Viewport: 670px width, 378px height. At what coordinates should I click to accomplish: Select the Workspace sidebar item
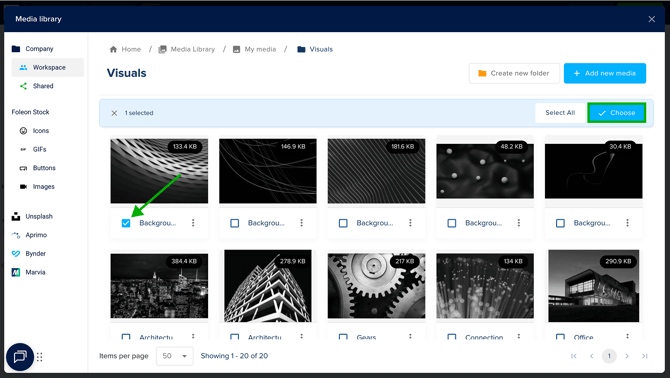click(x=47, y=67)
